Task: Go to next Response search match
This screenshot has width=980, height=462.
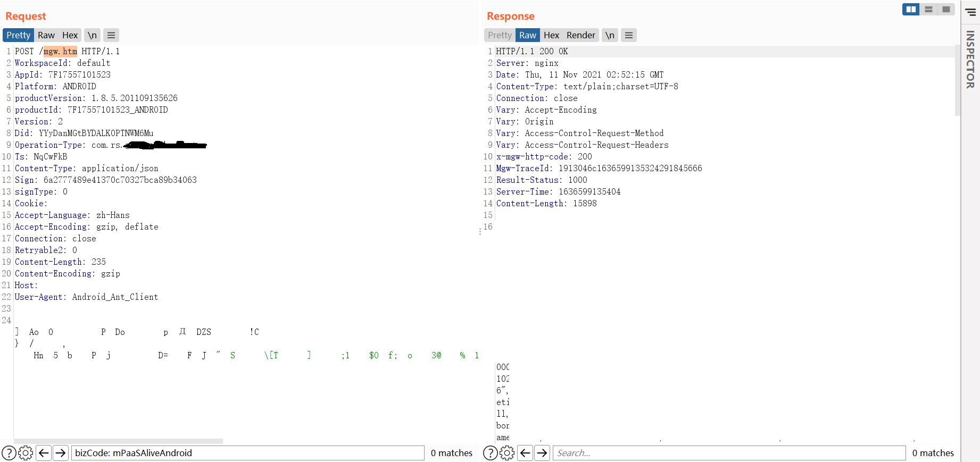Action: coord(542,453)
